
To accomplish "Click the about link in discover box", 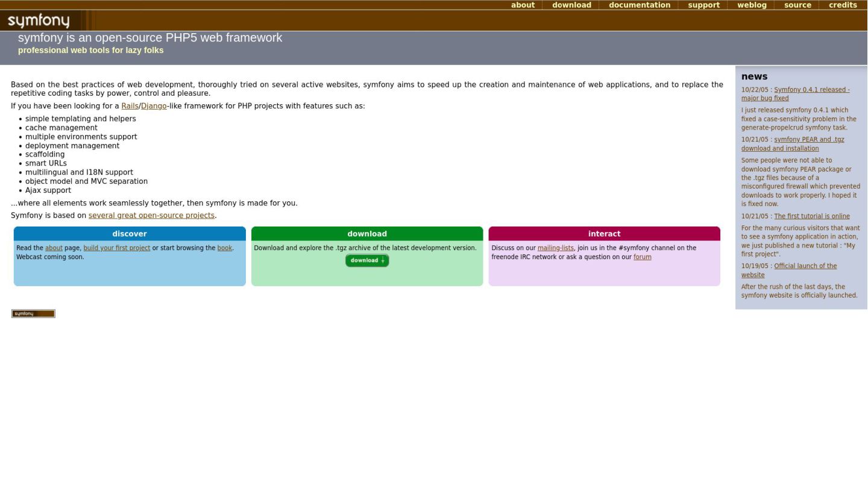I will (54, 248).
